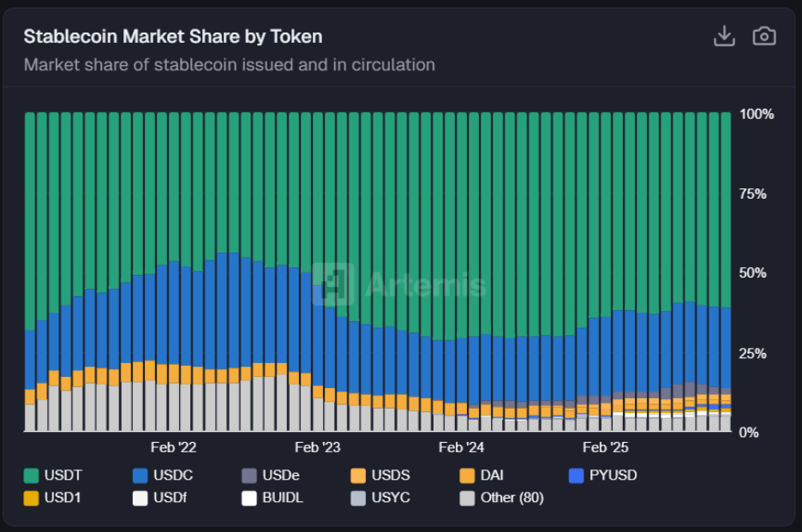
Task: Click the Artemis watermark logo
Action: click(x=333, y=284)
